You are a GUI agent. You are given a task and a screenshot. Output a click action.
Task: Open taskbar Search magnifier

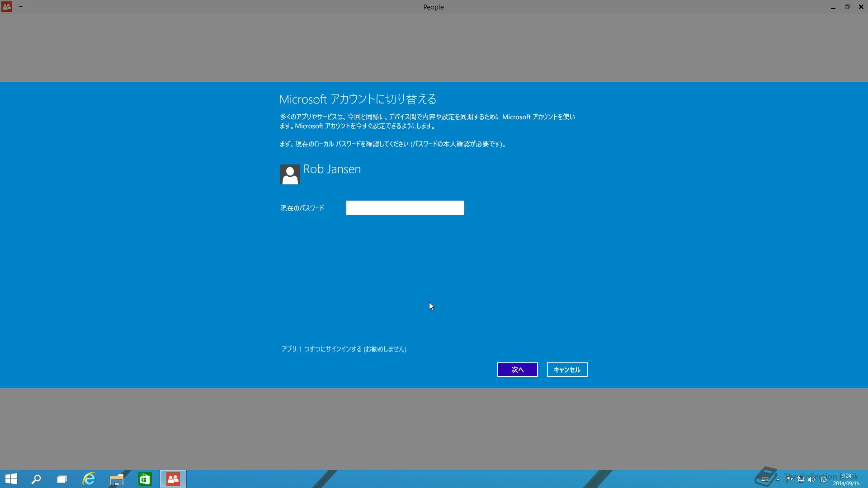click(36, 479)
